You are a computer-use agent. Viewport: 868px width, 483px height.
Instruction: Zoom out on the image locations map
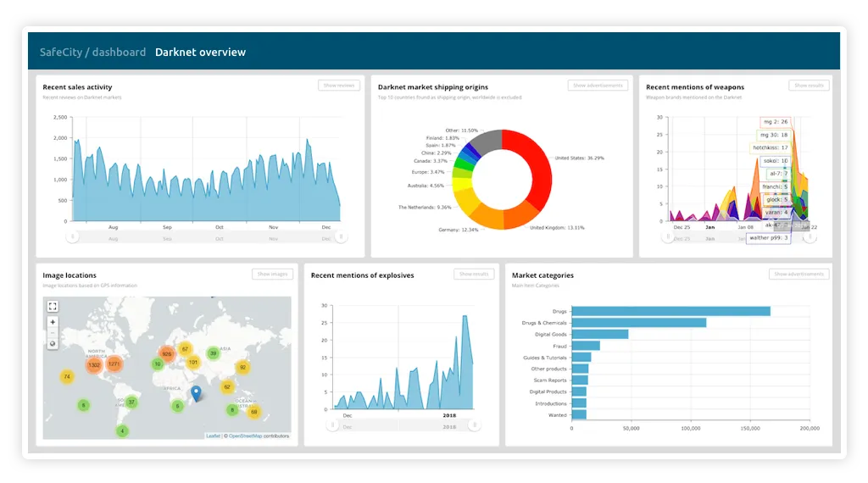click(x=53, y=333)
